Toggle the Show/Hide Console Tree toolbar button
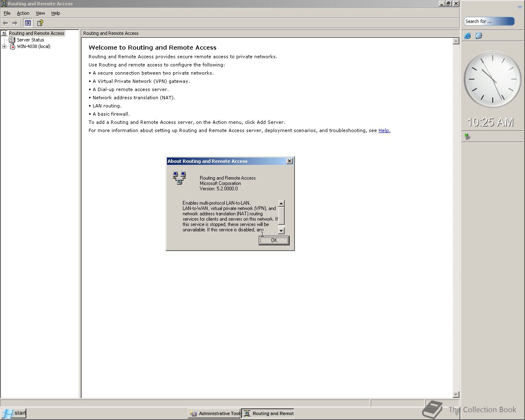Screen dimensions: 525x420 point(28,23)
